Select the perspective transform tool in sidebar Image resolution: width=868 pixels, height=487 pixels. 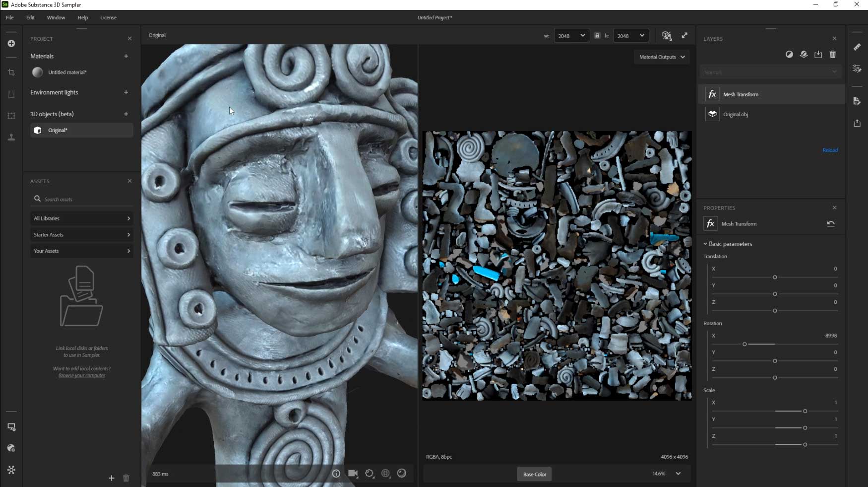point(11,94)
